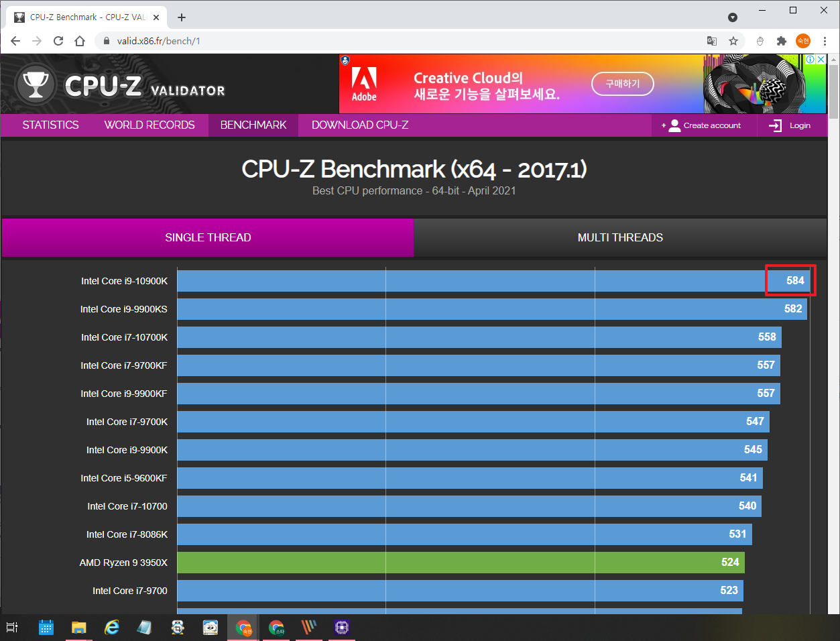Click the 558 score value
Viewport: 840px width, 641px height.
(767, 337)
